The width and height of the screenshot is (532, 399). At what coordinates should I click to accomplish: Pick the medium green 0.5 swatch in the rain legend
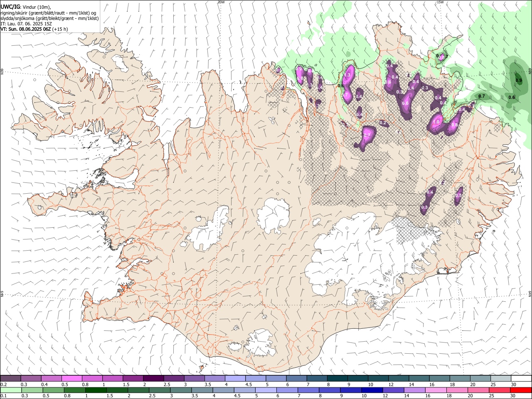tap(53, 390)
